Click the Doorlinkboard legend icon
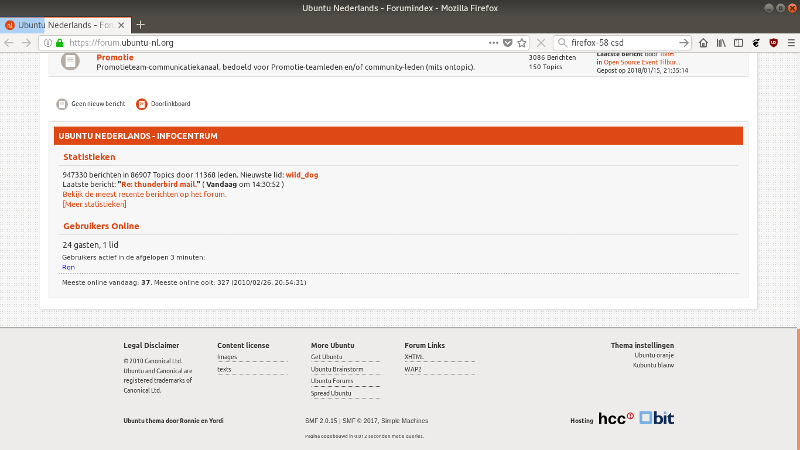800x450 pixels. (141, 104)
